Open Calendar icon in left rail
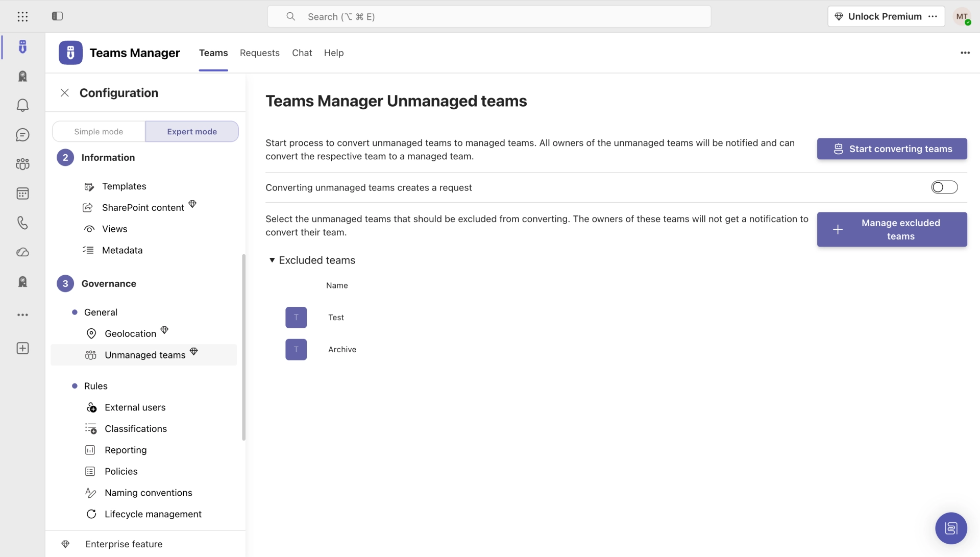 point(22,193)
